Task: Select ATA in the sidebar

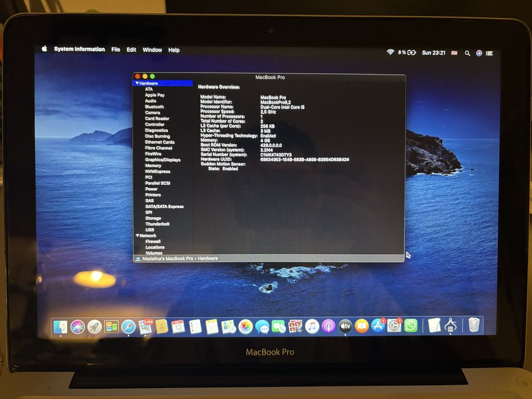Action: coord(149,89)
